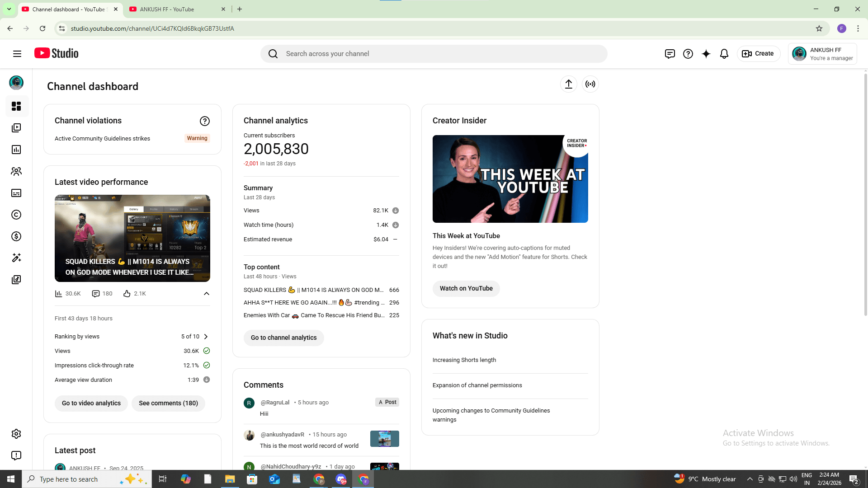Viewport: 868px width, 488px height.
Task: Open Increasing Shorts length article
Action: pyautogui.click(x=464, y=360)
